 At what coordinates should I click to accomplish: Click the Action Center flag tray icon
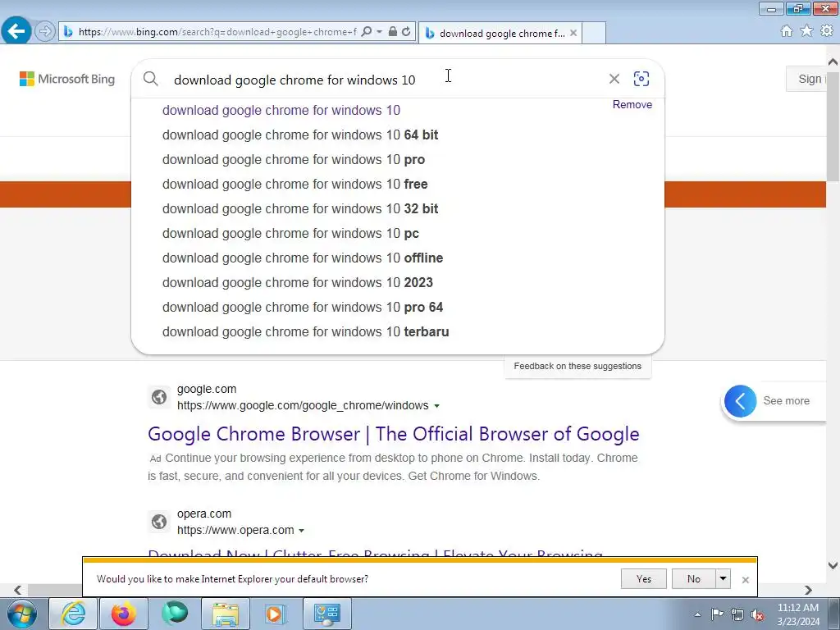click(x=717, y=614)
